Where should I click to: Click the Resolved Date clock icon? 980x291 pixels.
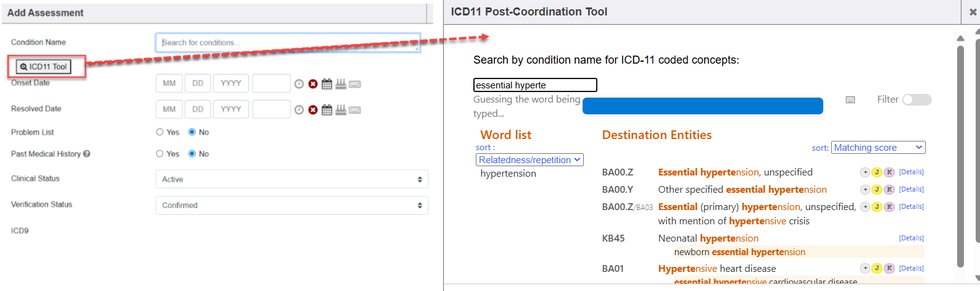coord(299,110)
